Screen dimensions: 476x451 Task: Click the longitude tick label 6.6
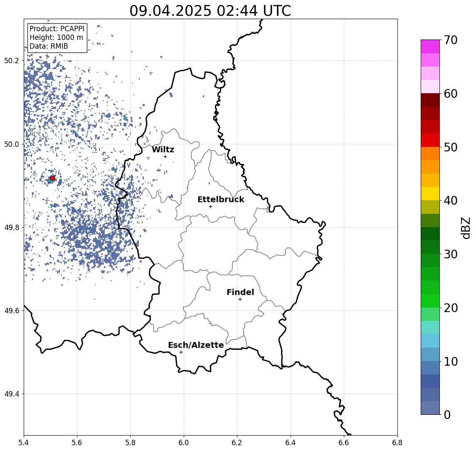(344, 443)
